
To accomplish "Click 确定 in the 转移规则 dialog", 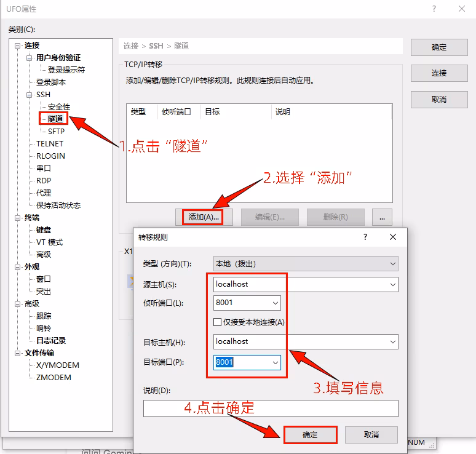I will tap(310, 435).
